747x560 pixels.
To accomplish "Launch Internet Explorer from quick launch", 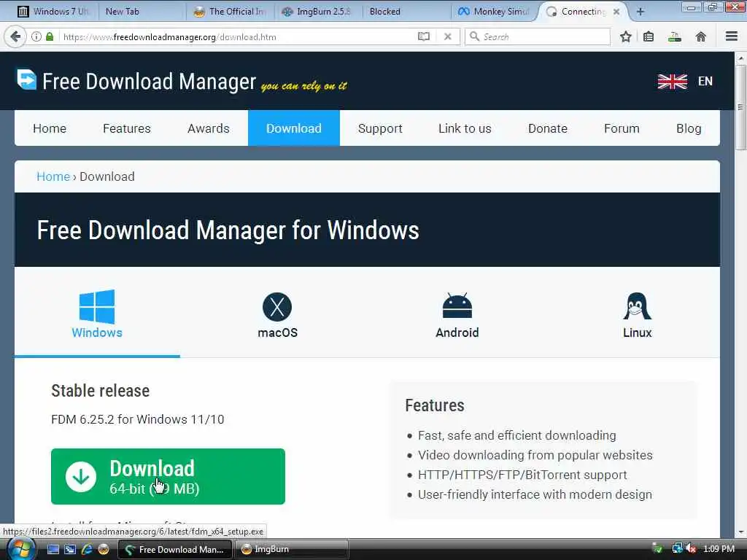I will pos(87,549).
